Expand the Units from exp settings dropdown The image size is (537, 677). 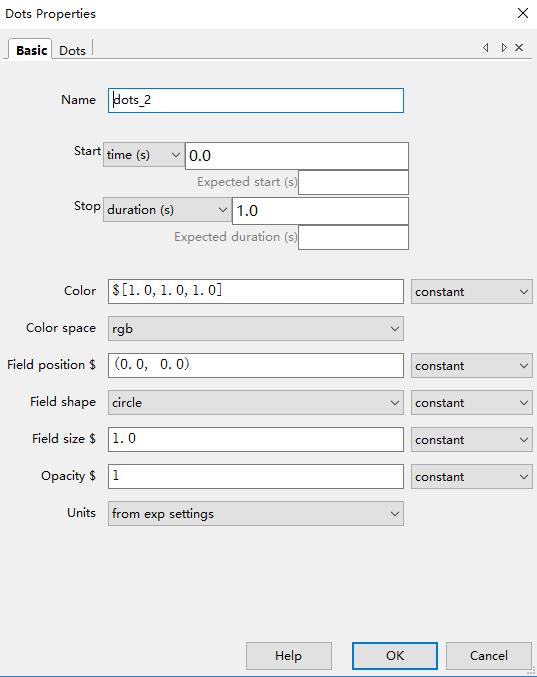coord(256,513)
